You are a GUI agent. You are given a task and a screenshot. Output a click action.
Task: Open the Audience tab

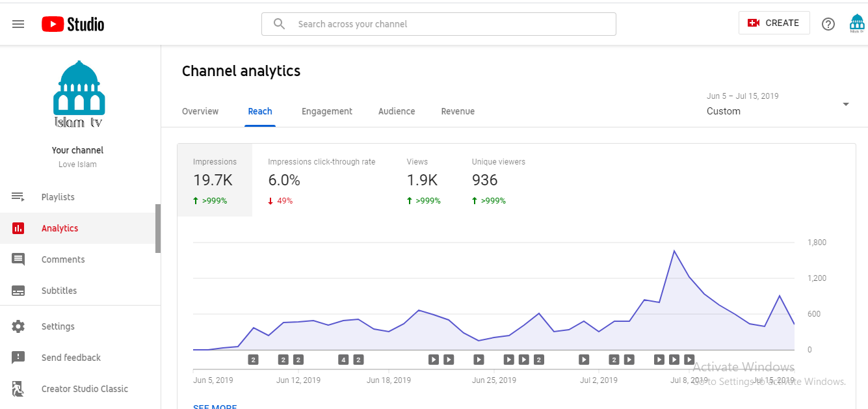click(397, 111)
